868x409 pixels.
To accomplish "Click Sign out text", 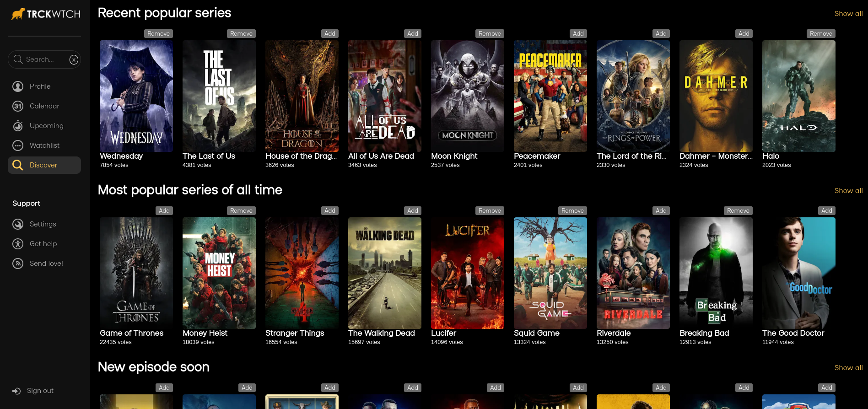I will coord(40,391).
